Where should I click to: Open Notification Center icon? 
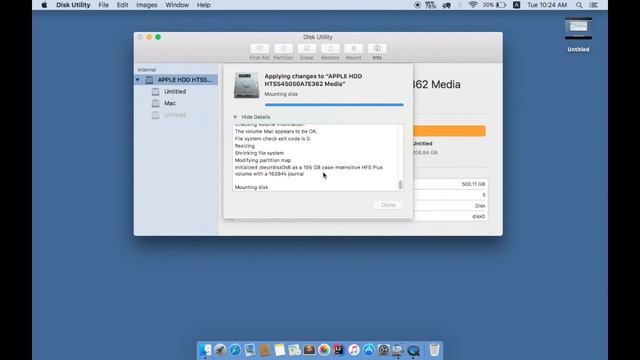coord(594,5)
